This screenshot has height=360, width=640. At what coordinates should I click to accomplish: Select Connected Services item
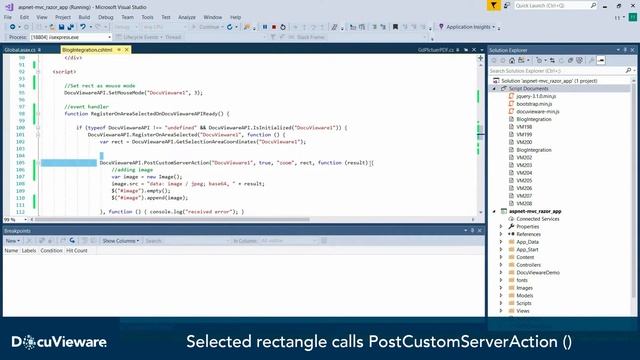pos(538,219)
